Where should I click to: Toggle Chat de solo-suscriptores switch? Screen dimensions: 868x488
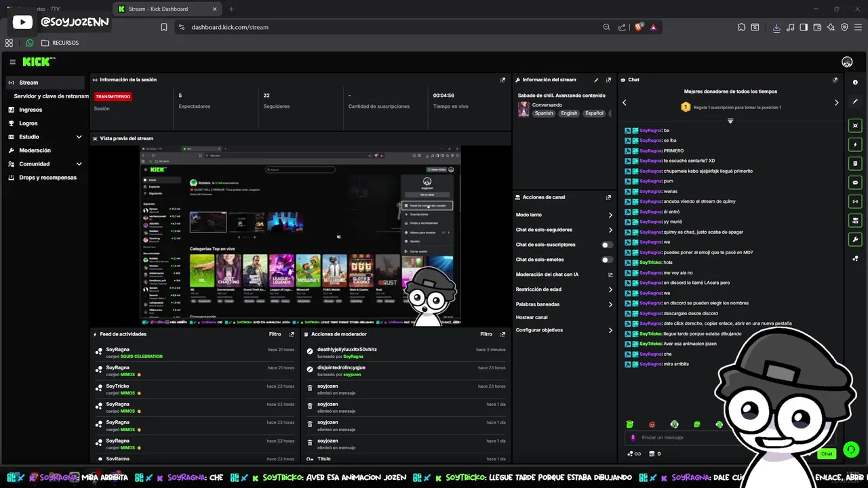click(x=607, y=245)
